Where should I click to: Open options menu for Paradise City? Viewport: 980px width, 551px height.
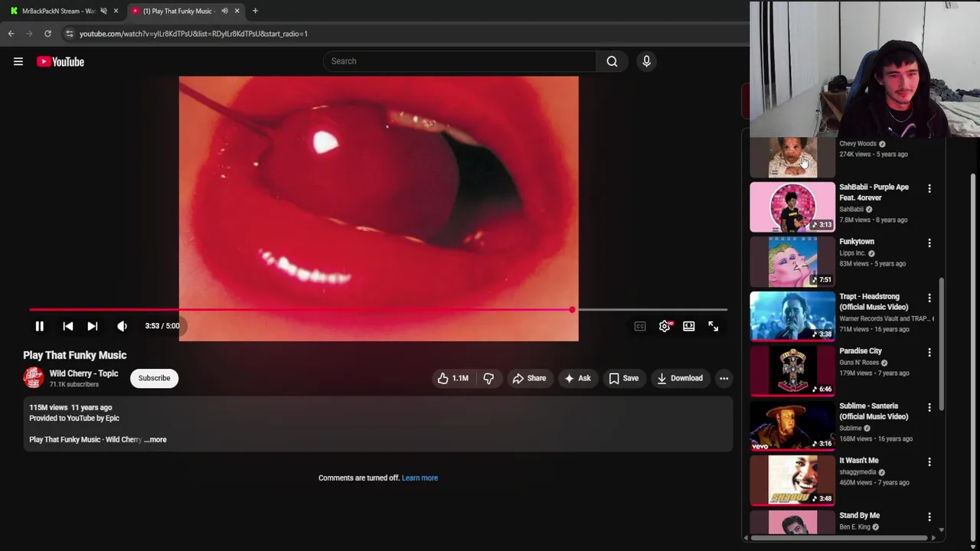point(929,352)
